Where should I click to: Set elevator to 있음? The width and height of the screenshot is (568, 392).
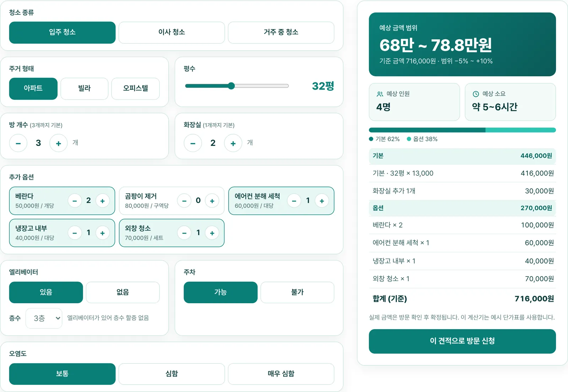tap(46, 292)
